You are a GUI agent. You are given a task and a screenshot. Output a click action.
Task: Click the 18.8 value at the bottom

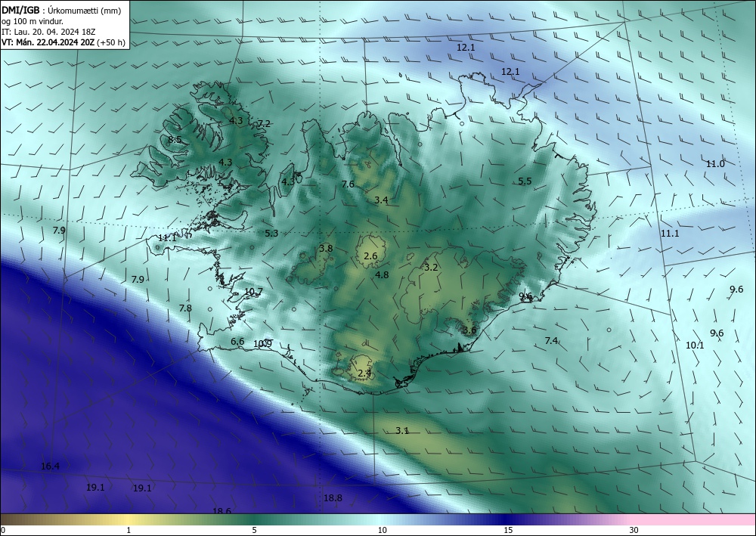(x=333, y=498)
